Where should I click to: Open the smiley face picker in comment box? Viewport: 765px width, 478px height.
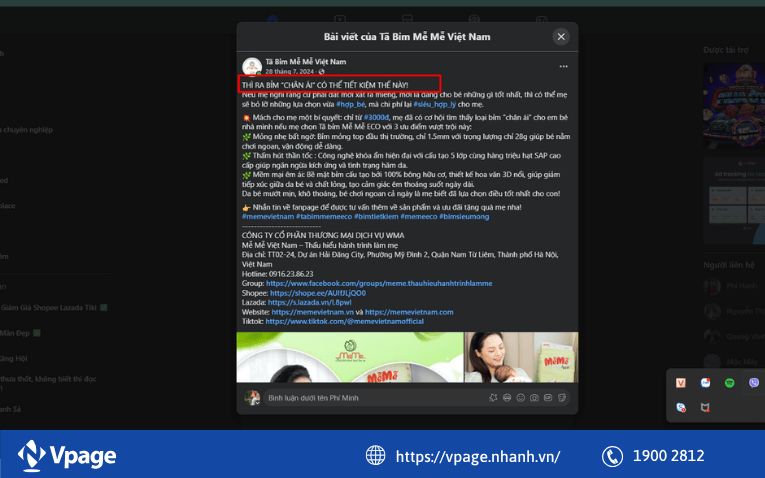pos(521,398)
